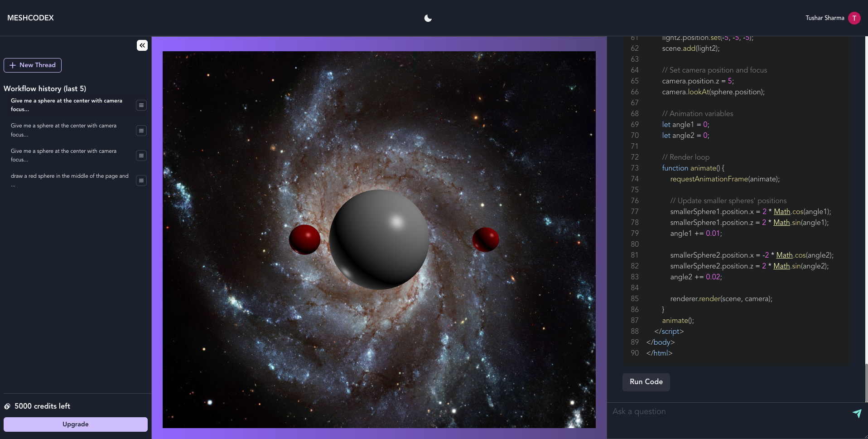Screen dimensions: 868x439
Task: Collapse the sidebar with double-chevron icon
Action: pyautogui.click(x=142, y=45)
